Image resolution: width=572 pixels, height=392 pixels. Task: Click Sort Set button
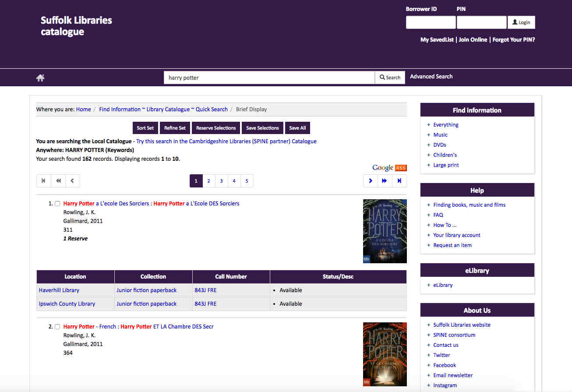coord(145,128)
